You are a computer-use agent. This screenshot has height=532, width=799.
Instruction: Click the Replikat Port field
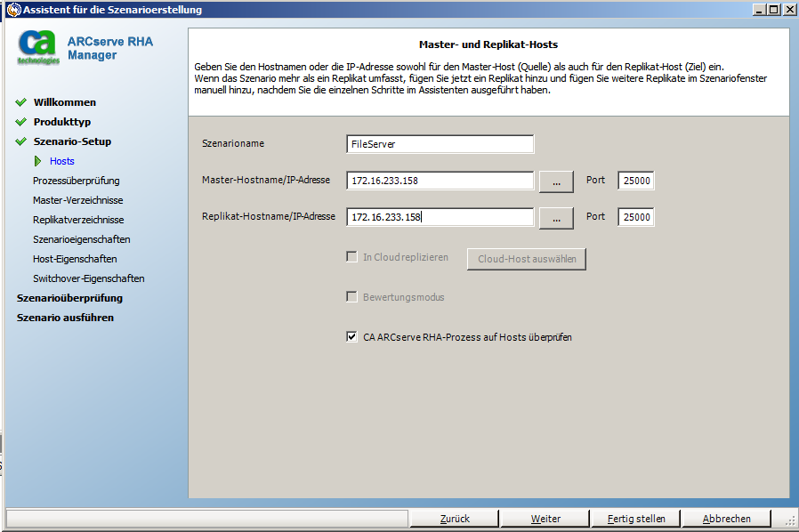tap(636, 217)
